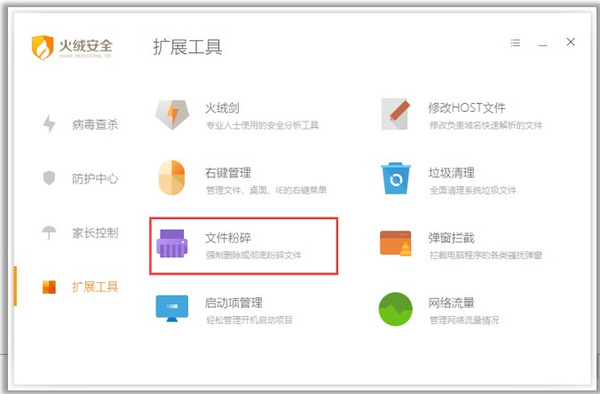
Task: Open the orange window 弹窗拦截 icon
Action: [x=396, y=243]
